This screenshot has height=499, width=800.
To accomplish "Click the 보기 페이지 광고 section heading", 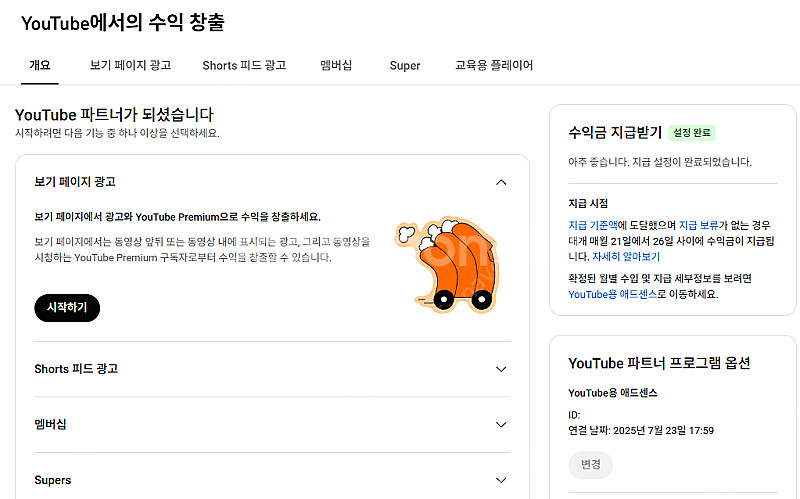I will [75, 182].
